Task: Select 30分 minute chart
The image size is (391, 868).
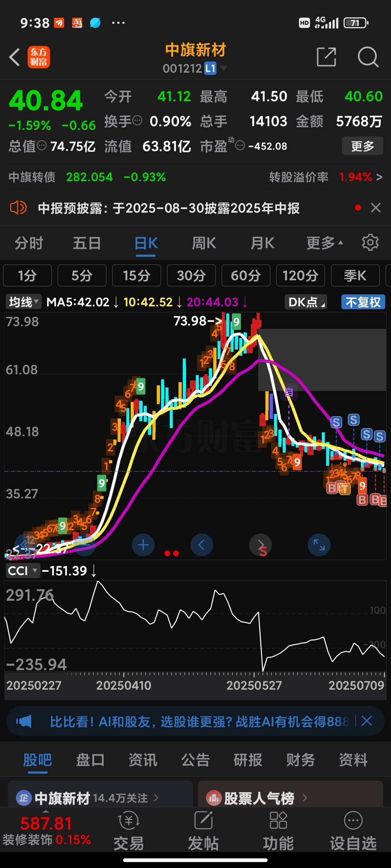Action: 191,276
